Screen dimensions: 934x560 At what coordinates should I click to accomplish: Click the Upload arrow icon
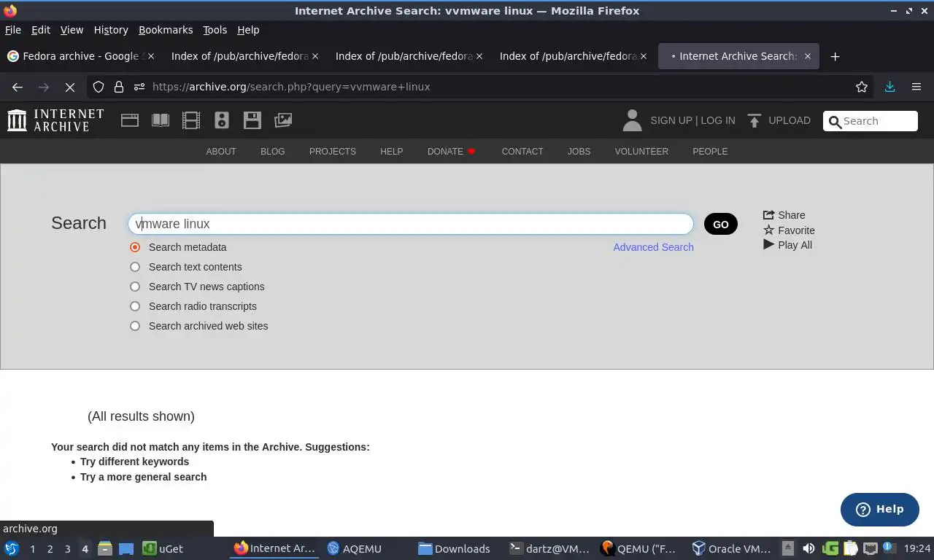pos(754,120)
